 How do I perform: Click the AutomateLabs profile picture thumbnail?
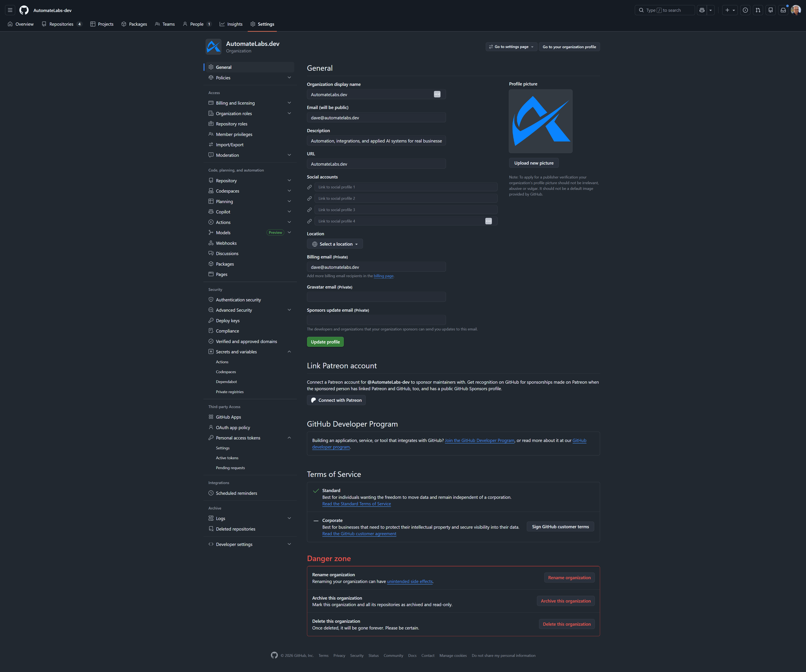coord(540,121)
